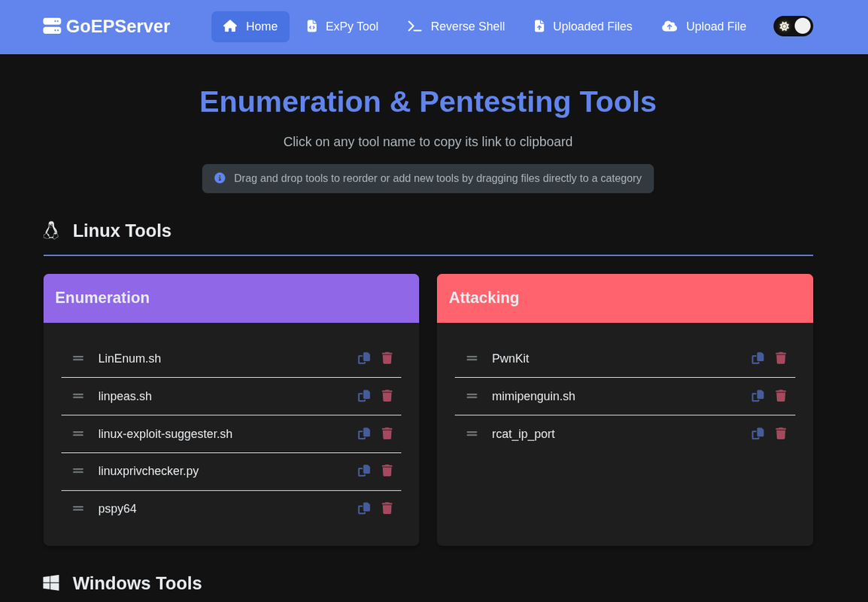Click the cloud icon beside Upload File

click(x=669, y=26)
